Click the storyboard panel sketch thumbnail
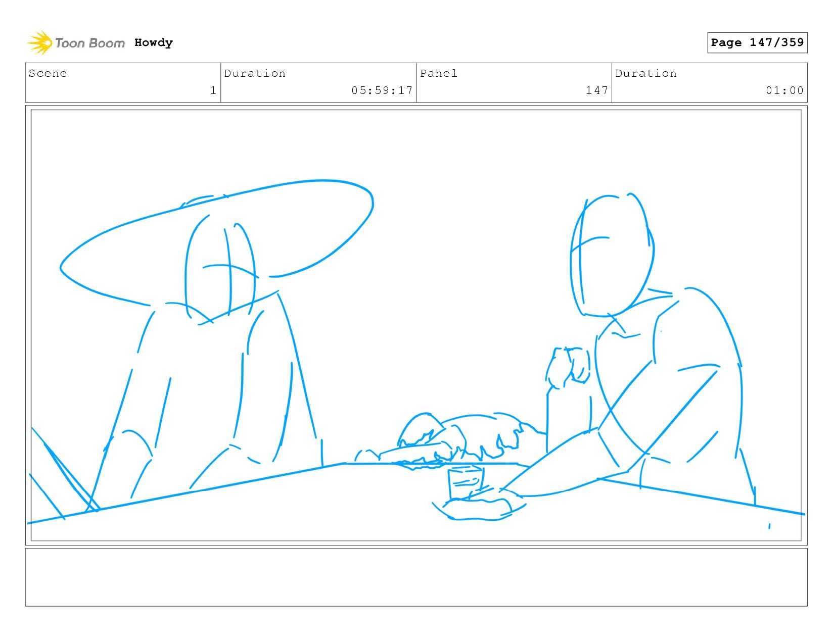 pos(416,325)
